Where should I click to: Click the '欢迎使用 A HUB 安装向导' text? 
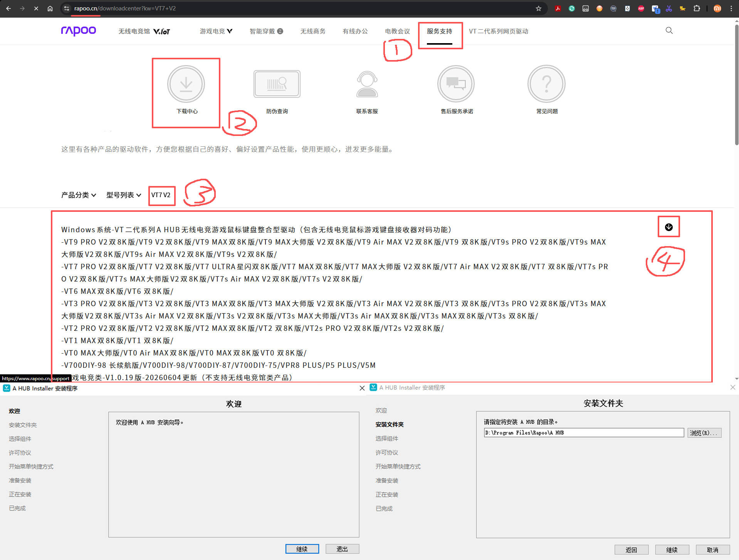pyautogui.click(x=149, y=423)
